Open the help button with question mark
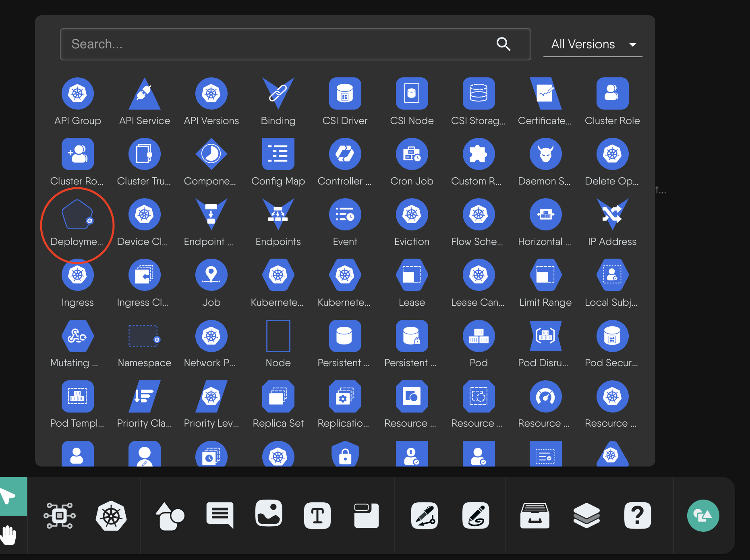750x560 pixels. (637, 516)
